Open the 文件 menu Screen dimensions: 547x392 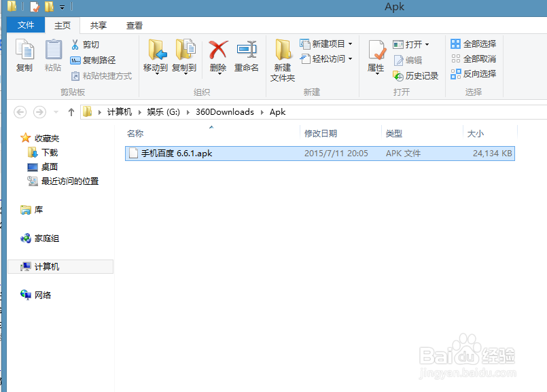[25, 25]
